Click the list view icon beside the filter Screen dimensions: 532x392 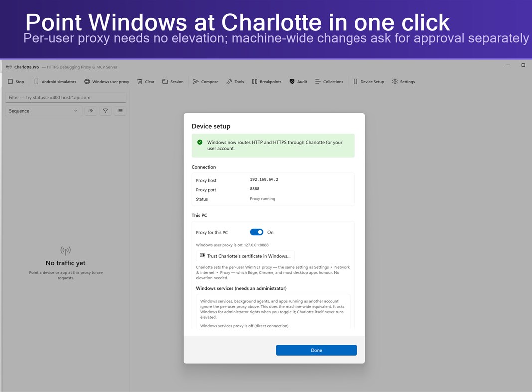click(120, 111)
